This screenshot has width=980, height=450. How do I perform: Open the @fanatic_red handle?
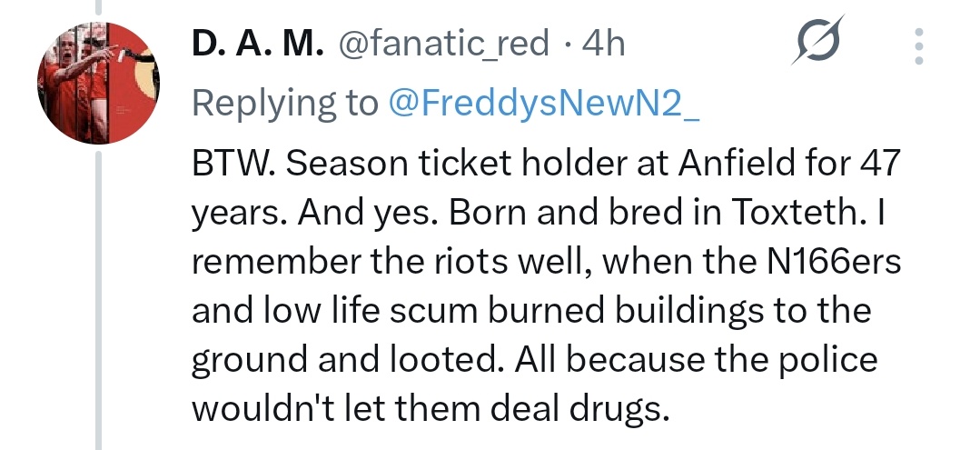[x=444, y=45]
